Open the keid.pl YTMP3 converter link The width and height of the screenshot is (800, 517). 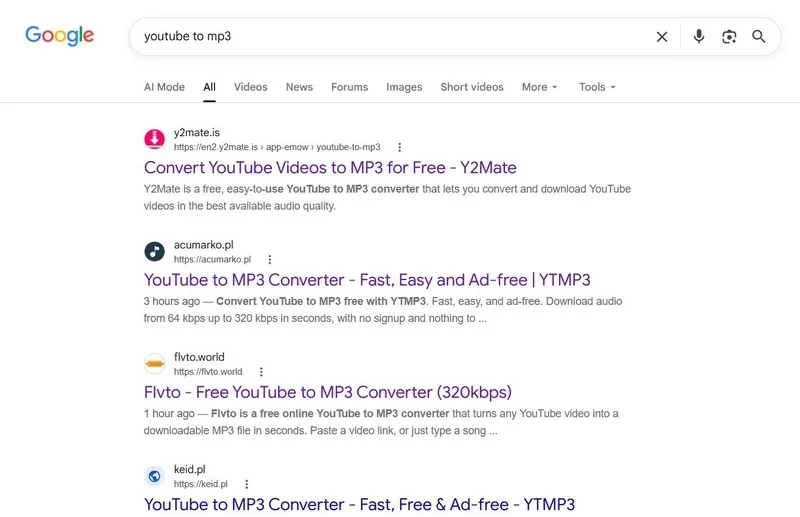tap(359, 504)
